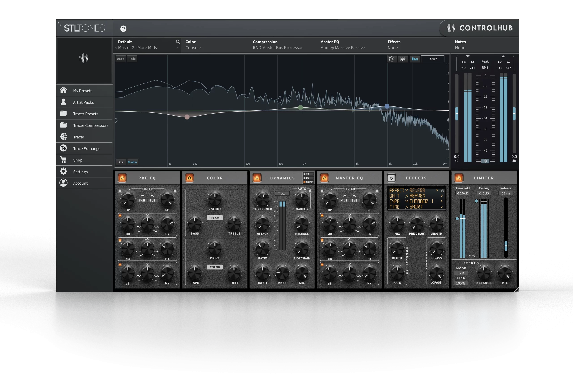Select next EFFECT after REVERB
Viewport: 573px width, 392px height.
(437, 190)
